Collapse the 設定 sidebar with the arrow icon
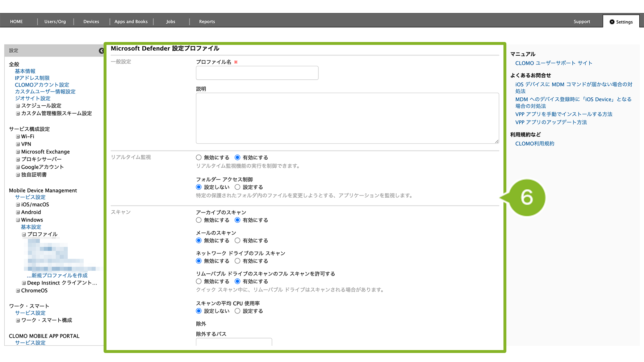Screen dimensions: 644x362 pyautogui.click(x=101, y=51)
